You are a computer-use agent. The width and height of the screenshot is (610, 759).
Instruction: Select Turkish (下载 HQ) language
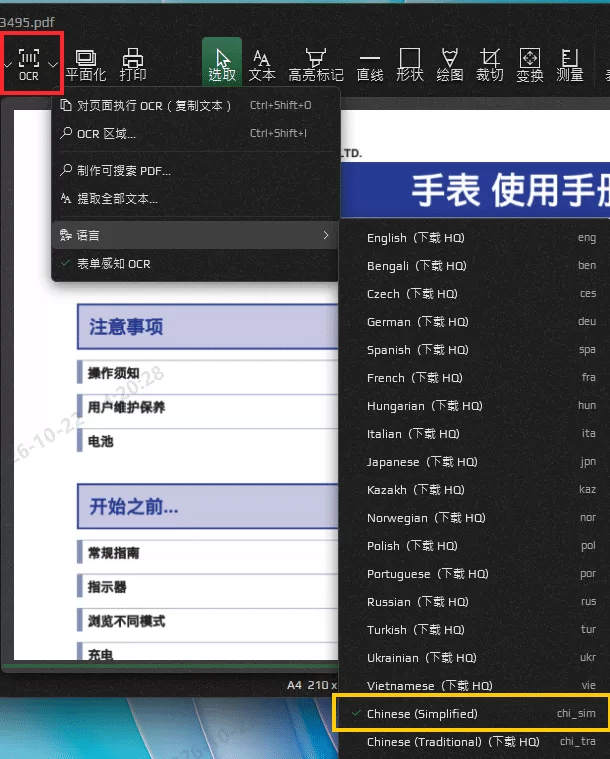(x=474, y=630)
